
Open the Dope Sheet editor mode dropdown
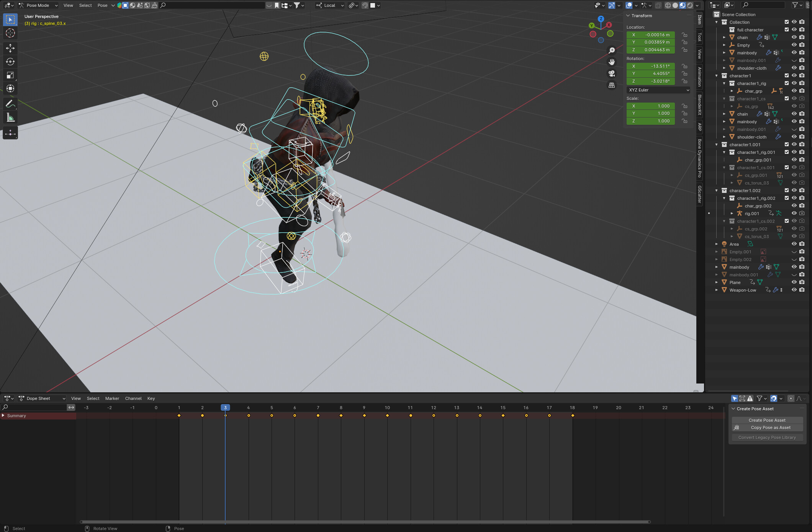click(42, 398)
